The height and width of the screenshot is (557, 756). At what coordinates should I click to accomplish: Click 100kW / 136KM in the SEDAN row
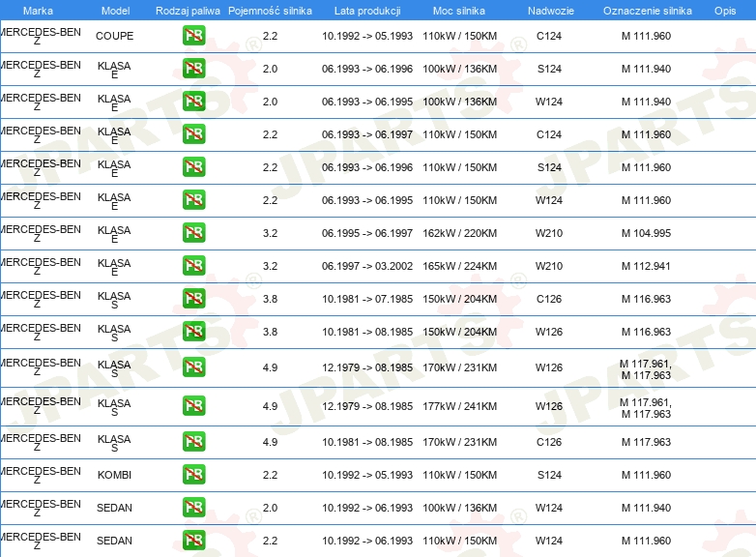[x=459, y=508]
